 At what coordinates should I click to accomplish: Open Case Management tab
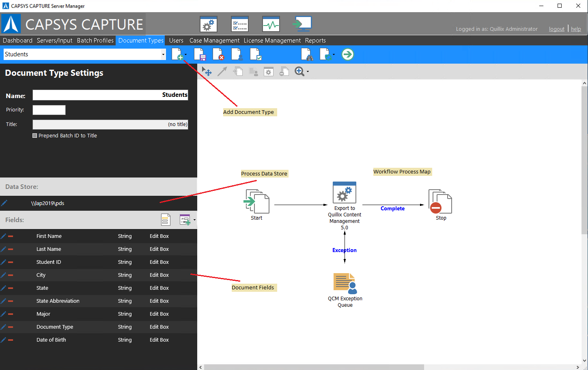tap(214, 41)
